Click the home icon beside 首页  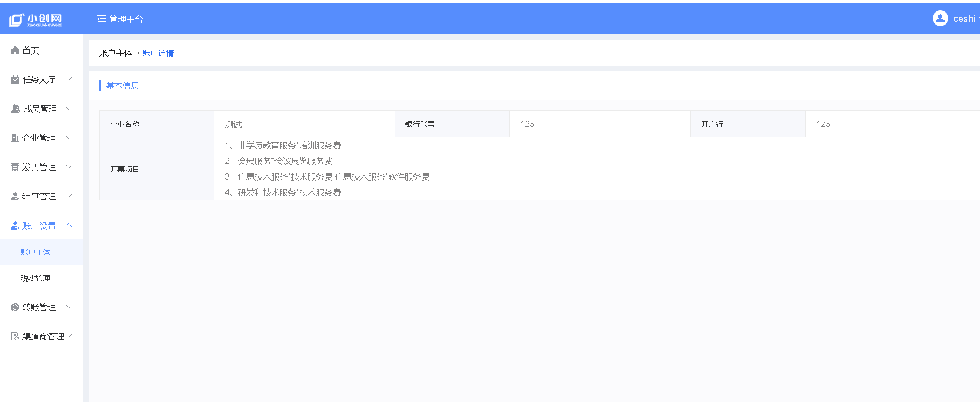pyautogui.click(x=15, y=51)
